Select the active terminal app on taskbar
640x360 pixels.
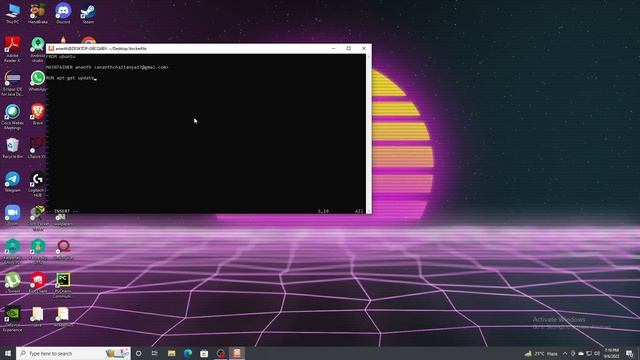237,353
